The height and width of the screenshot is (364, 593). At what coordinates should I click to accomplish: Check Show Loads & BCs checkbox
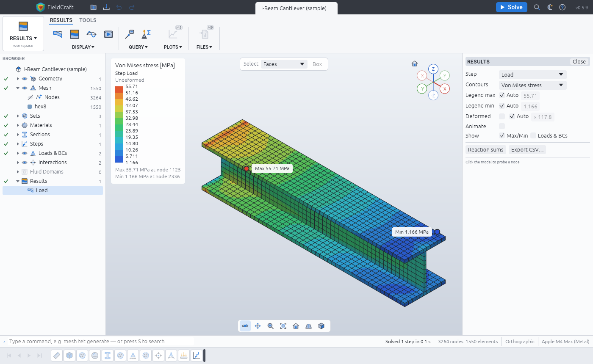pyautogui.click(x=533, y=136)
